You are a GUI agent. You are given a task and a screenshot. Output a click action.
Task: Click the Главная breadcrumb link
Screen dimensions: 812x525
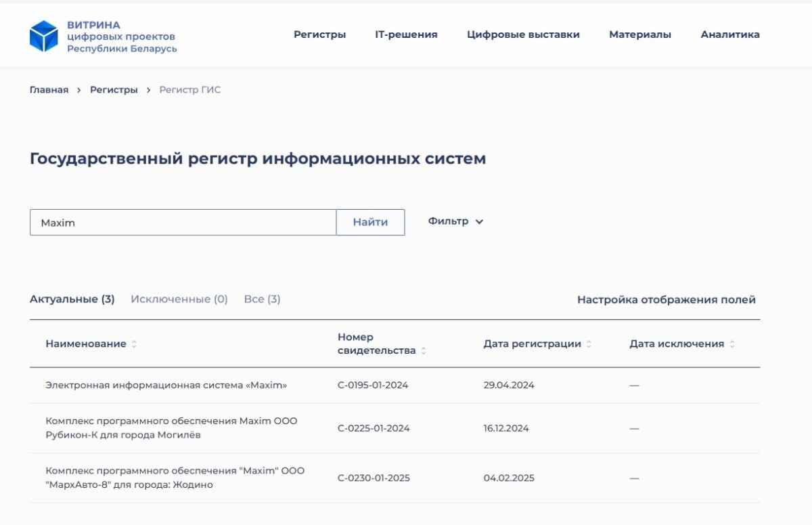pyautogui.click(x=49, y=90)
